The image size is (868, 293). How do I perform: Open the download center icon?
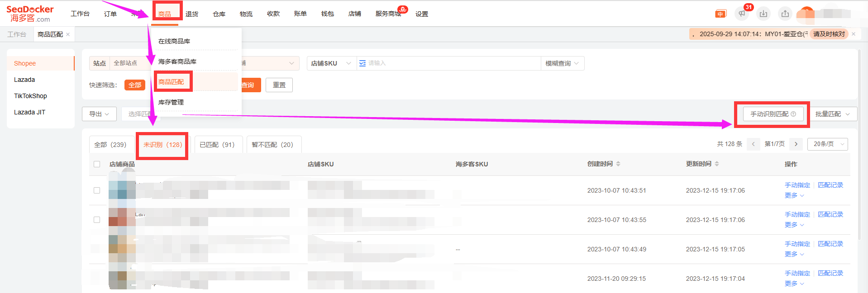click(x=763, y=14)
